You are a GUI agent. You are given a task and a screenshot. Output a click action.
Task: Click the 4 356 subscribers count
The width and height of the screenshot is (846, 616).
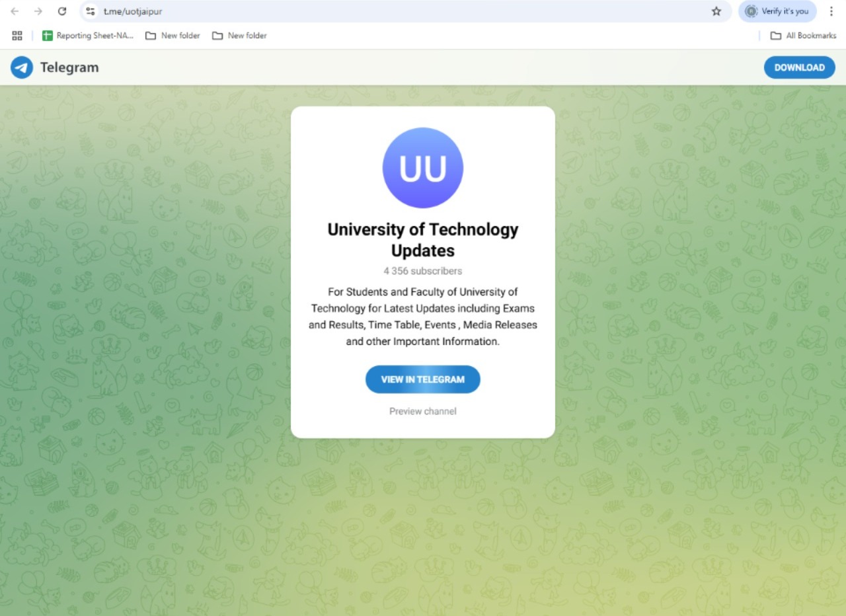423,271
